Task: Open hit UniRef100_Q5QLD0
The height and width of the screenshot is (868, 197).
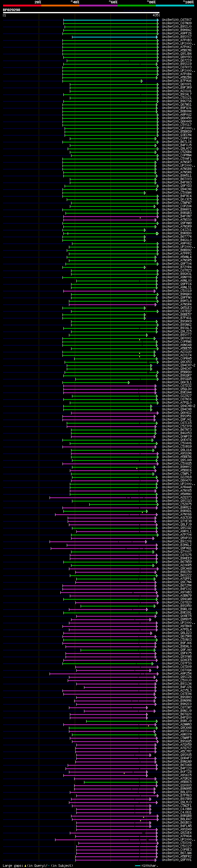Action: 176,389
